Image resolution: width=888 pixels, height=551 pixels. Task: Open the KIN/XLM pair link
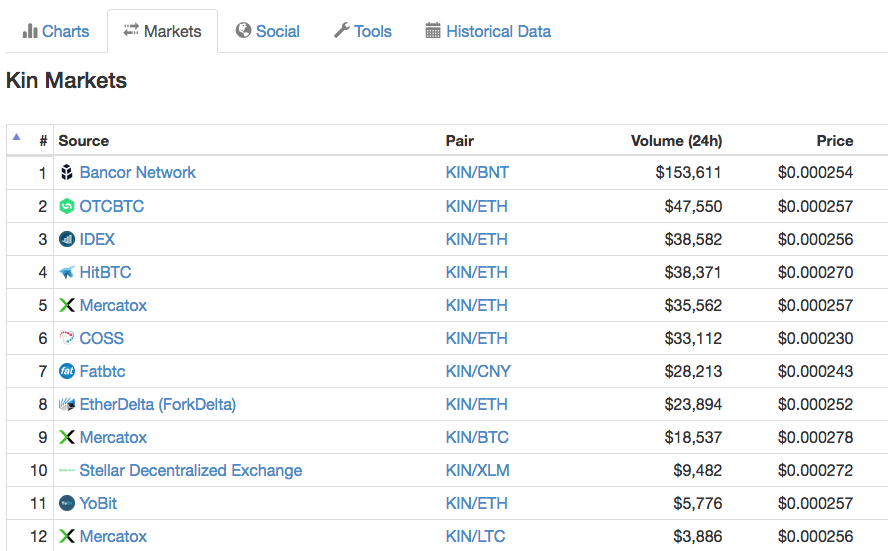pos(478,470)
